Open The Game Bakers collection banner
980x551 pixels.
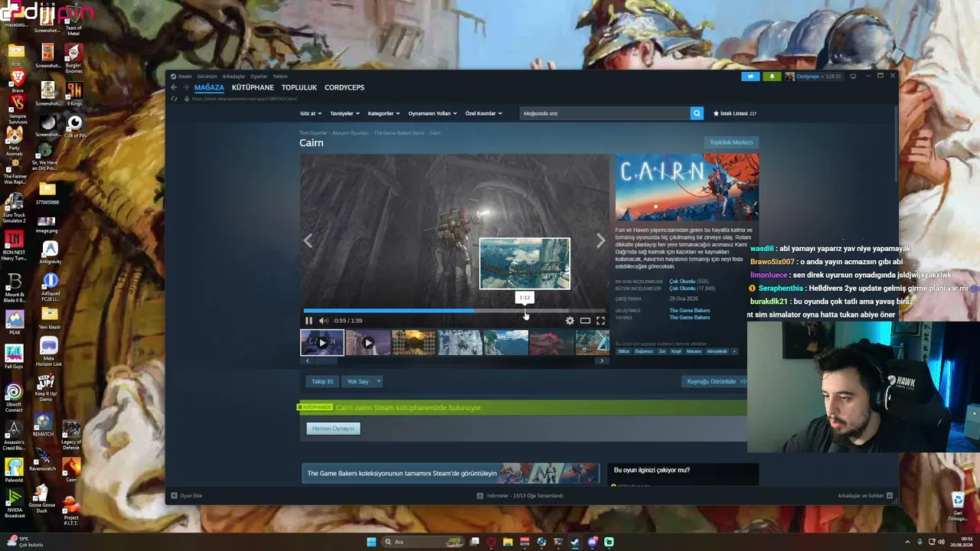point(451,473)
